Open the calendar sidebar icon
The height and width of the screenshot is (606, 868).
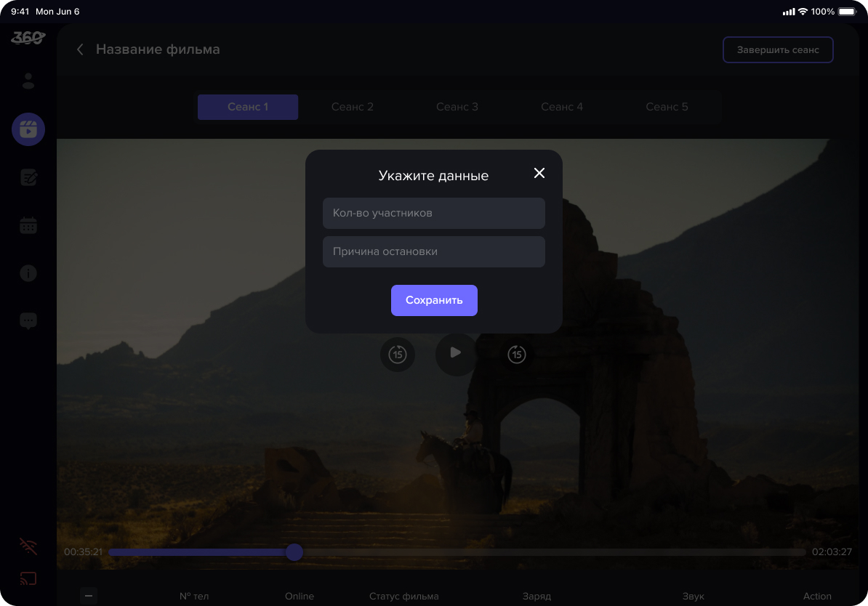(28, 226)
